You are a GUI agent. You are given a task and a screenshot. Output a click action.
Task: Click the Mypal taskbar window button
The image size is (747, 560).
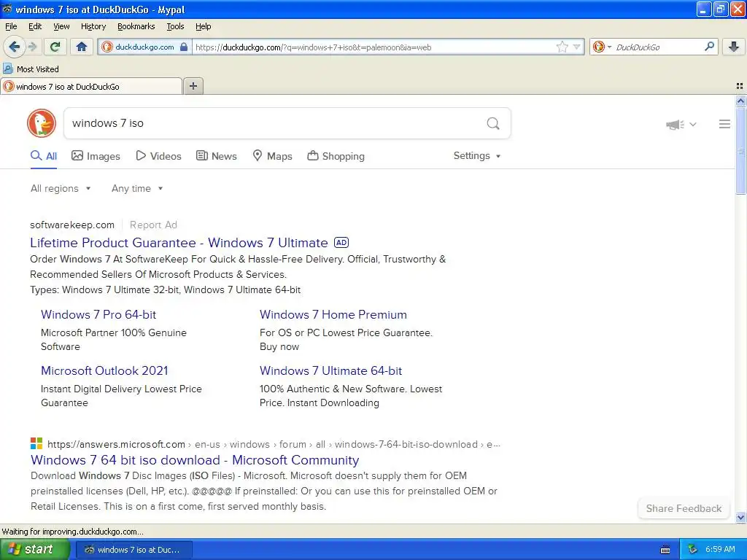point(134,550)
